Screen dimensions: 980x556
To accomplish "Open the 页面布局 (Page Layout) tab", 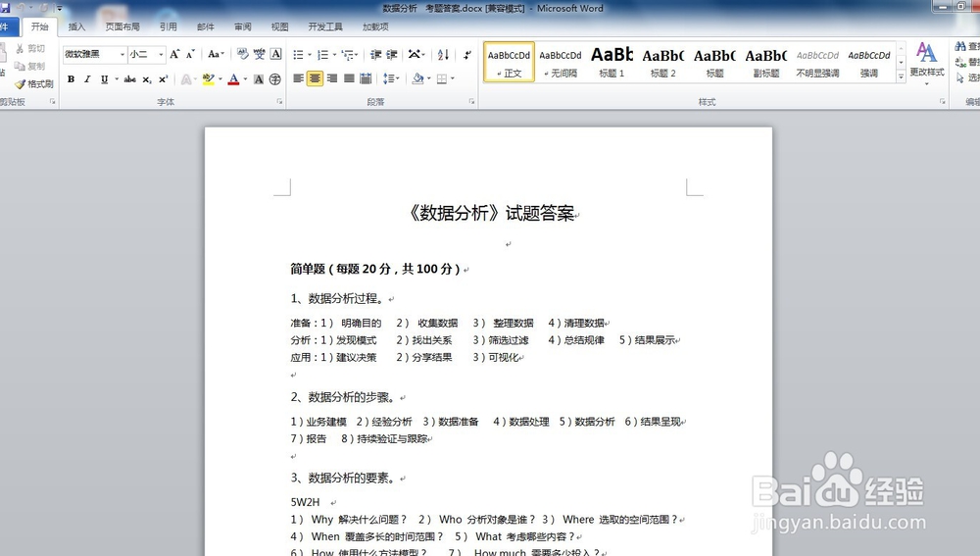I will coord(122,26).
